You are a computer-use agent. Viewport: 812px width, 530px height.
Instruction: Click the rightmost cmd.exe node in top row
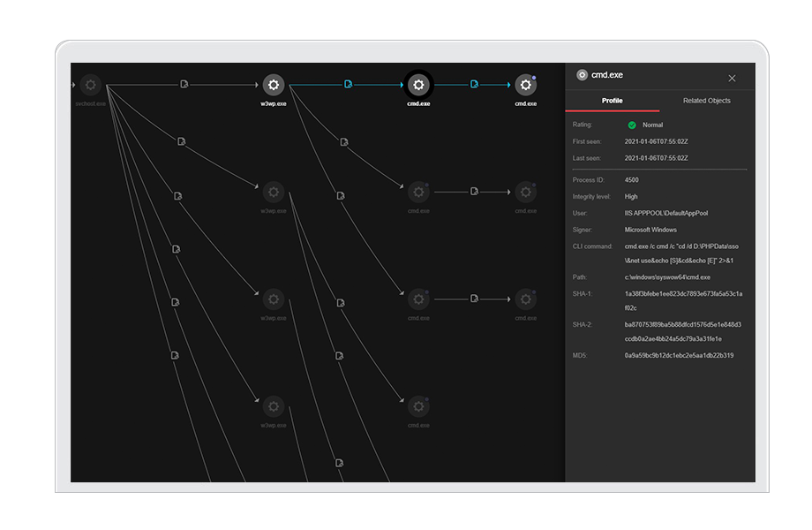[x=526, y=86]
